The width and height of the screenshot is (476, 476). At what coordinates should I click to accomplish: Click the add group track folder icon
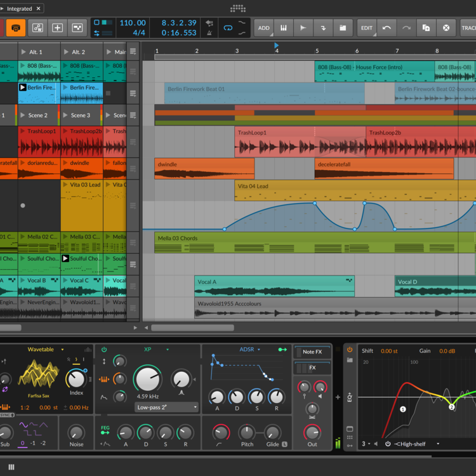coord(343,28)
